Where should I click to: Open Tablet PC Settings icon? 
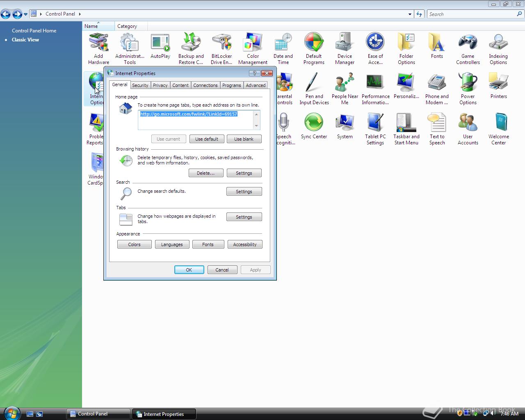coord(375,129)
